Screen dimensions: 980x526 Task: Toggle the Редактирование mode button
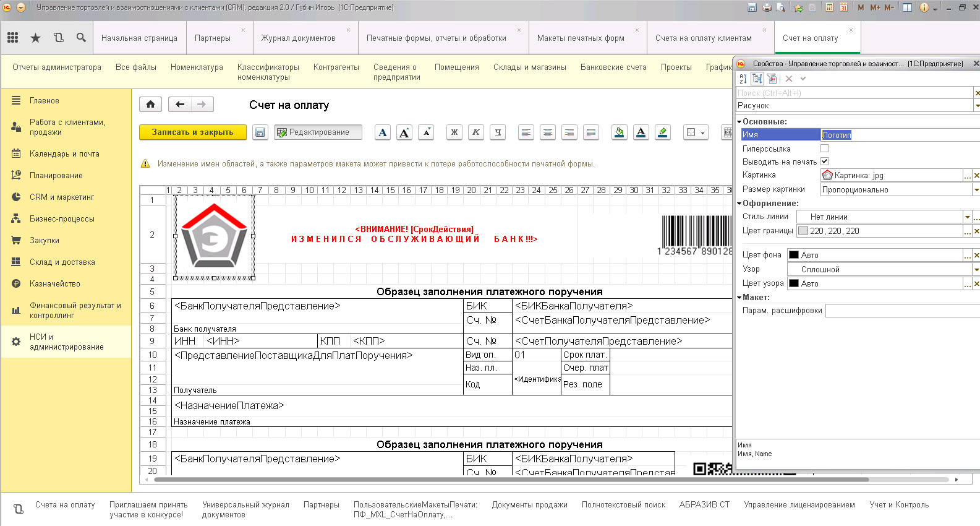[x=318, y=132]
